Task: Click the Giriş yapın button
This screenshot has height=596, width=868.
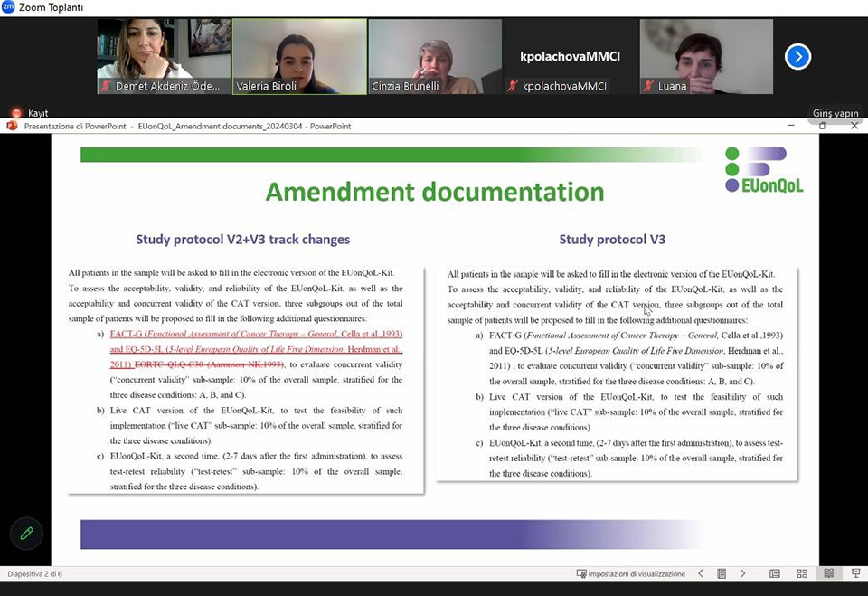Action: pyautogui.click(x=835, y=113)
